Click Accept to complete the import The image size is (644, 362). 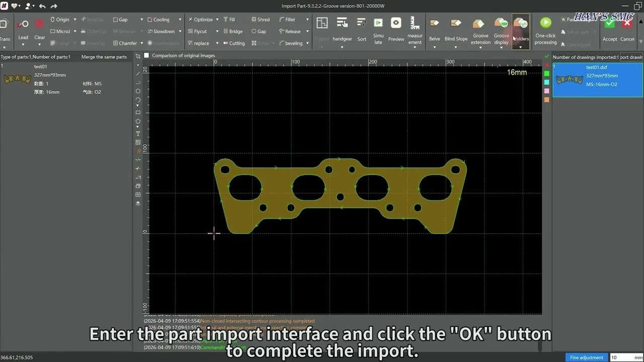click(x=610, y=29)
